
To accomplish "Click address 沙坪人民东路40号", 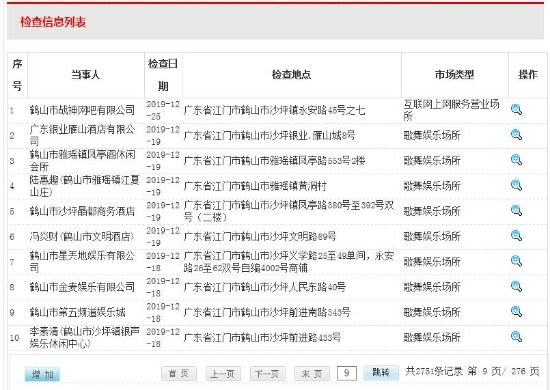I will click(265, 287).
